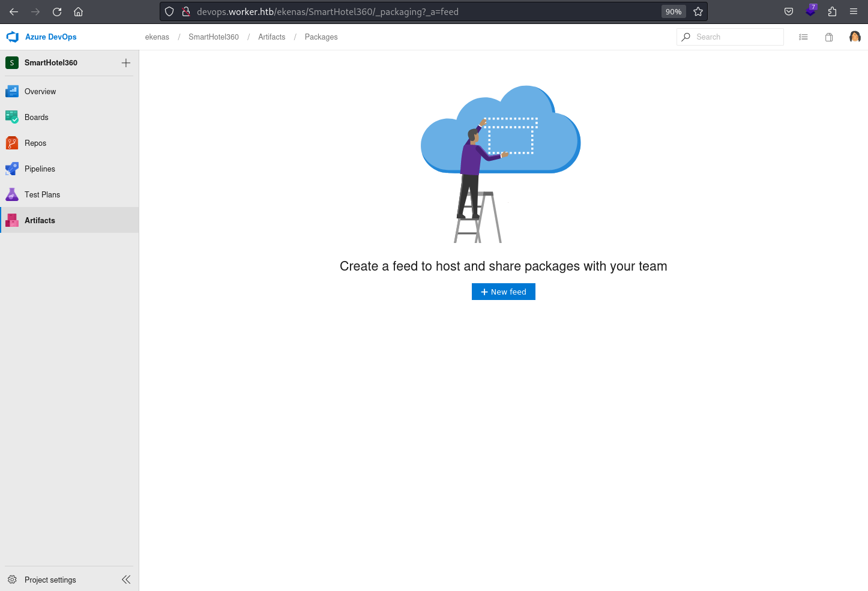
Task: Open the browser extensions puzzle icon
Action: (832, 11)
